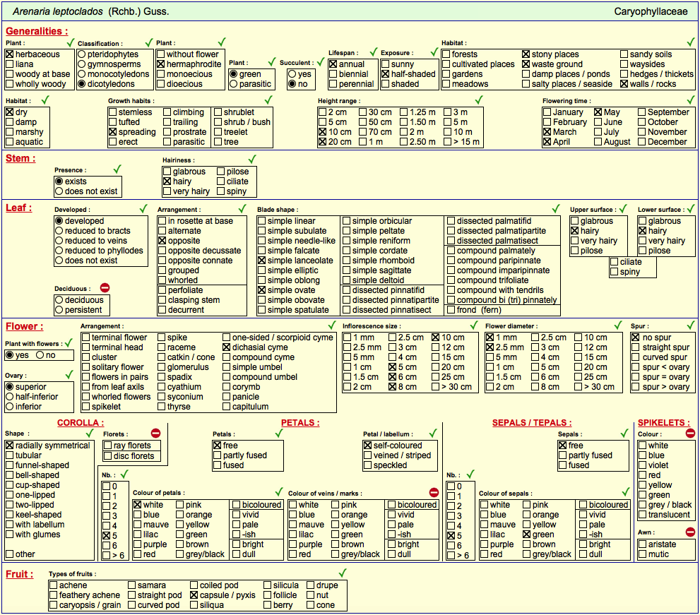Click the red minus icon beside Awn
This screenshot has width=700, height=615.
(x=690, y=532)
